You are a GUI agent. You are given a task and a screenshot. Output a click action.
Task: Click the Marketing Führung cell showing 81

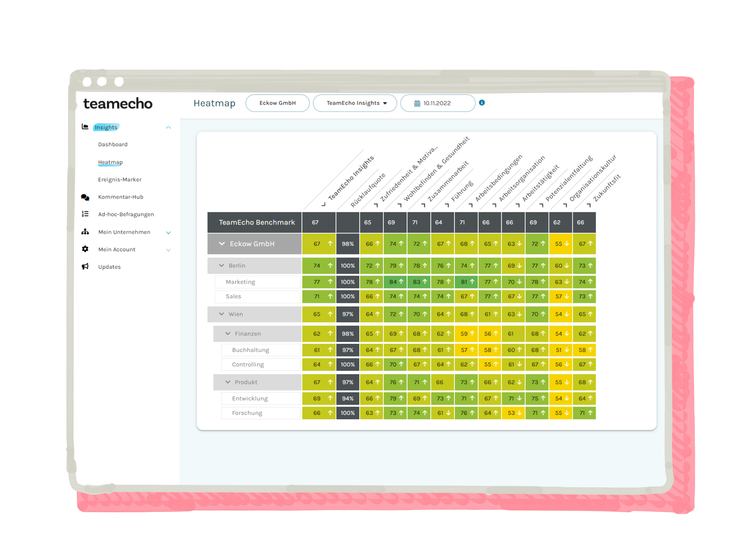pyautogui.click(x=466, y=282)
